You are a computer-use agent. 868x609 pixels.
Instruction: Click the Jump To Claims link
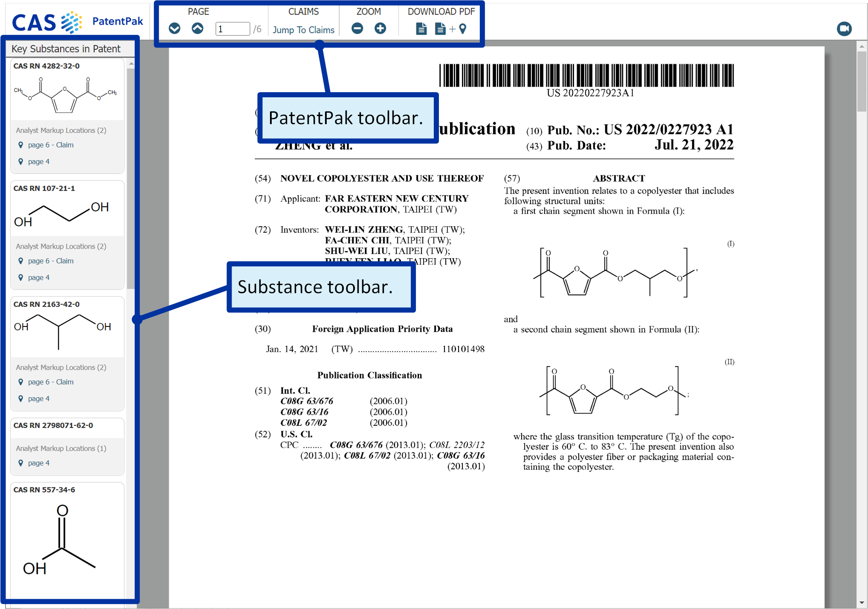[x=303, y=30]
